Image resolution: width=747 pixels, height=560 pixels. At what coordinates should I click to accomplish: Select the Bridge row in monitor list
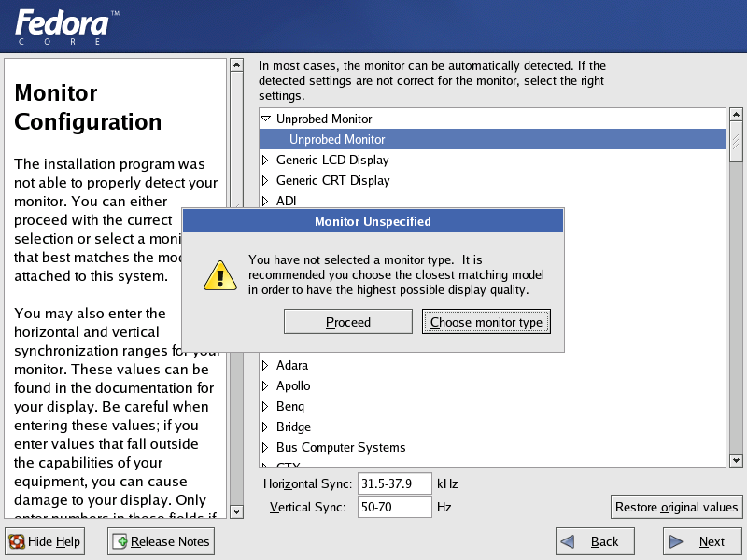tap(493, 427)
